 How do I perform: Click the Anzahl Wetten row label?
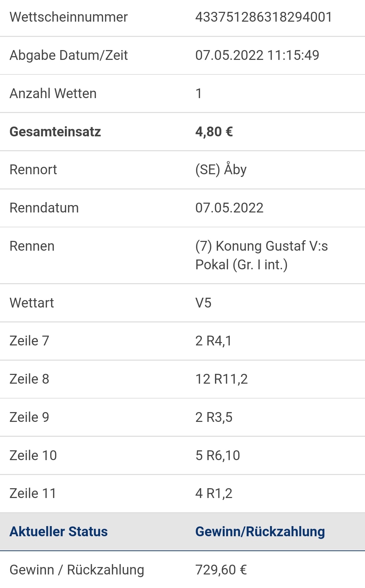[x=53, y=93]
